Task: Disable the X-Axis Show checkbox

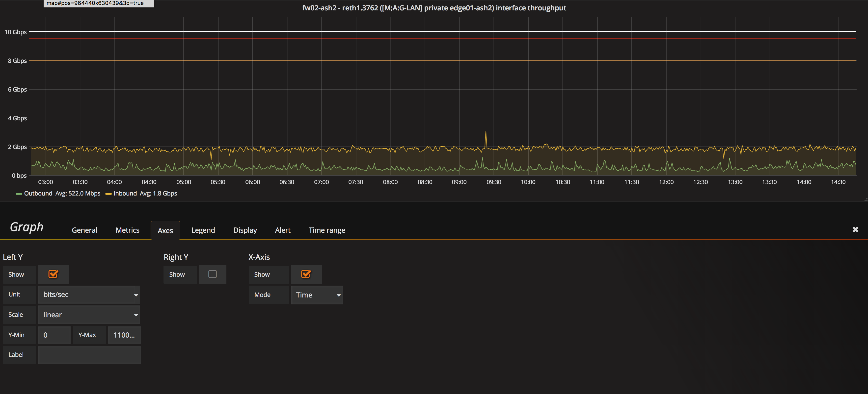Action: [306, 274]
